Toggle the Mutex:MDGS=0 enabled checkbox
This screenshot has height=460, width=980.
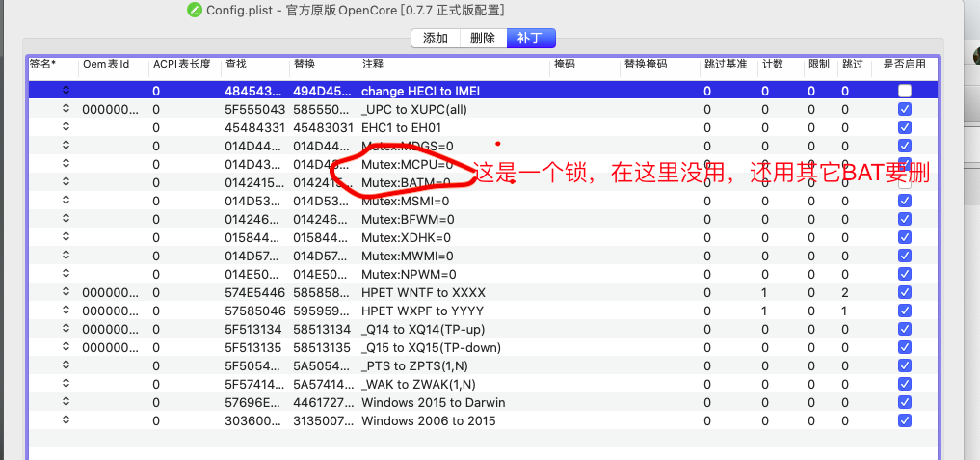905,146
